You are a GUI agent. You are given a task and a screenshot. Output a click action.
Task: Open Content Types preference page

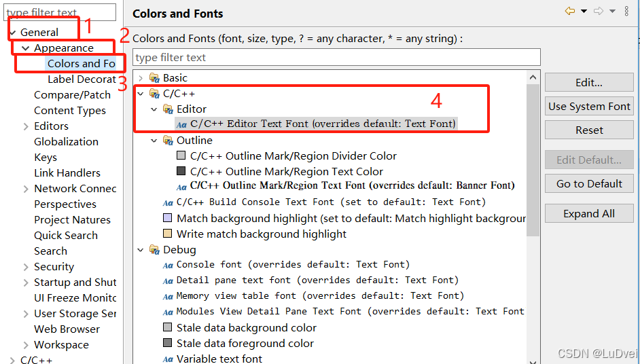coord(70,111)
